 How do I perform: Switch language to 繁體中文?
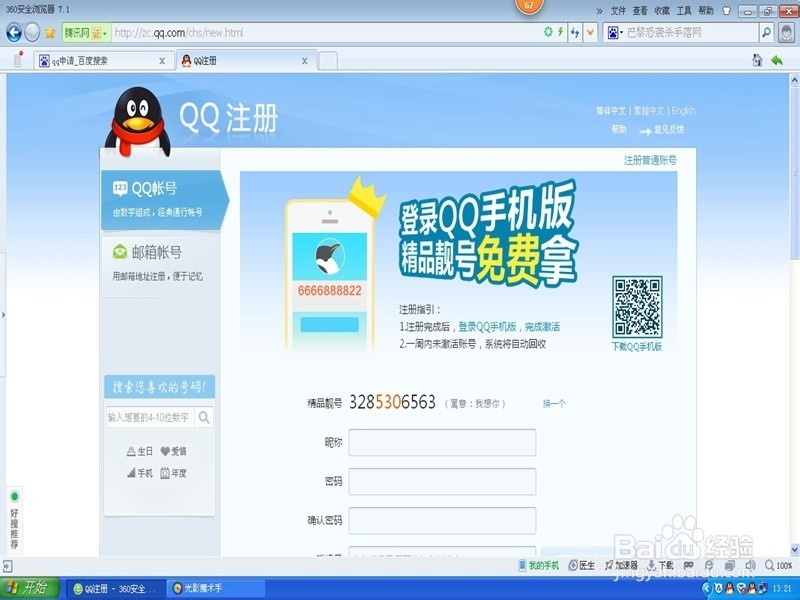[x=648, y=111]
